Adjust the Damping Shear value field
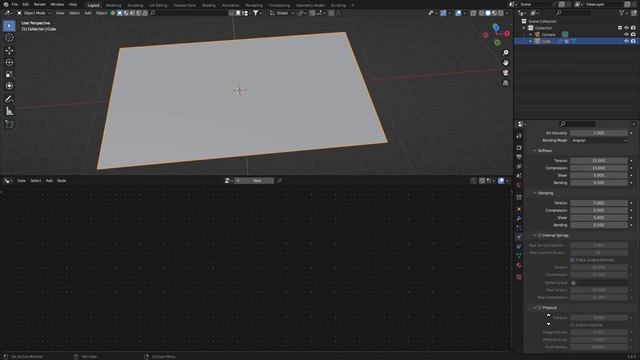 599,218
